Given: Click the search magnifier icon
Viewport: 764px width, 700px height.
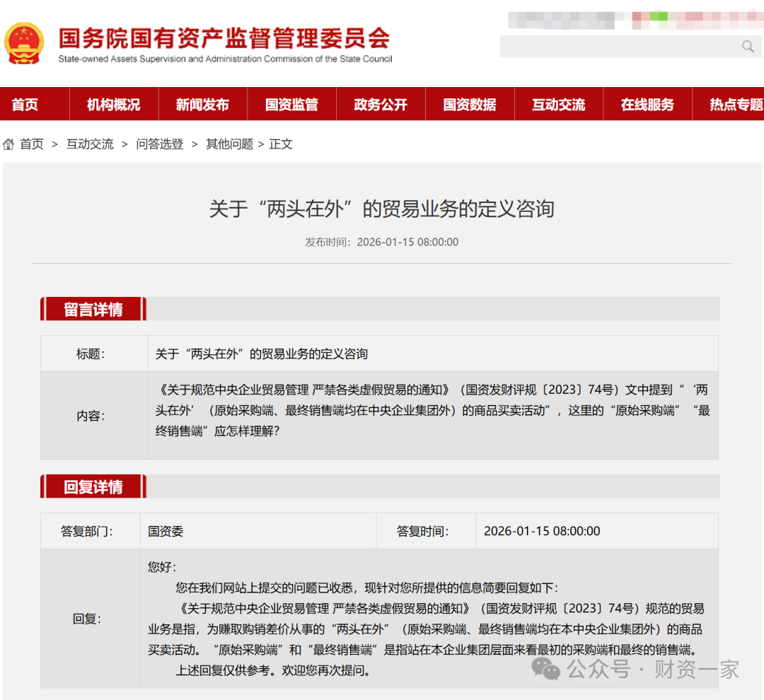Looking at the screenshot, I should tap(748, 47).
